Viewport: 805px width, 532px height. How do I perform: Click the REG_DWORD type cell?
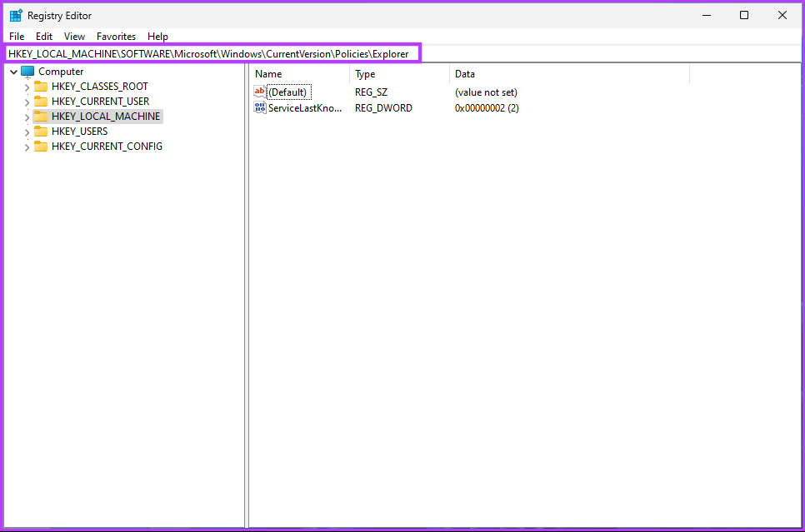point(383,107)
